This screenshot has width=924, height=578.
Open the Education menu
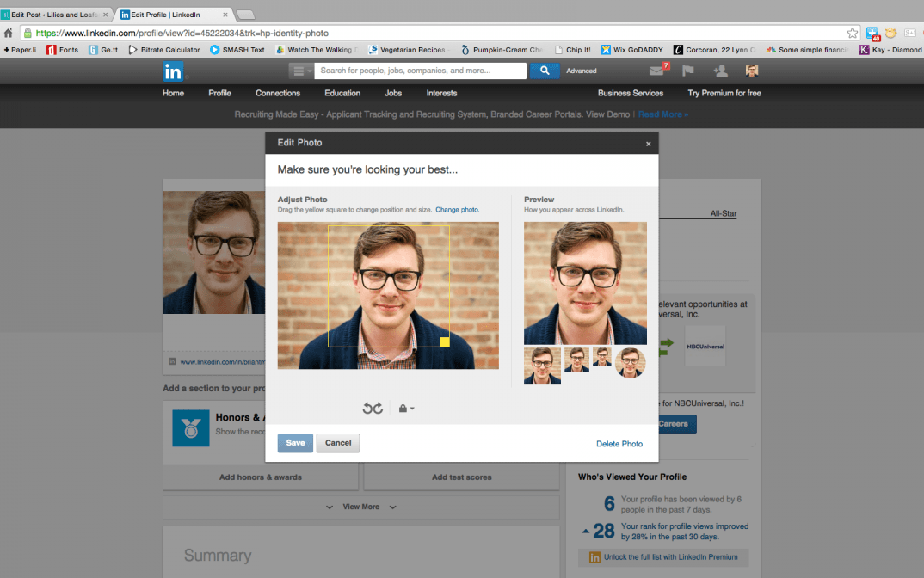[342, 93]
